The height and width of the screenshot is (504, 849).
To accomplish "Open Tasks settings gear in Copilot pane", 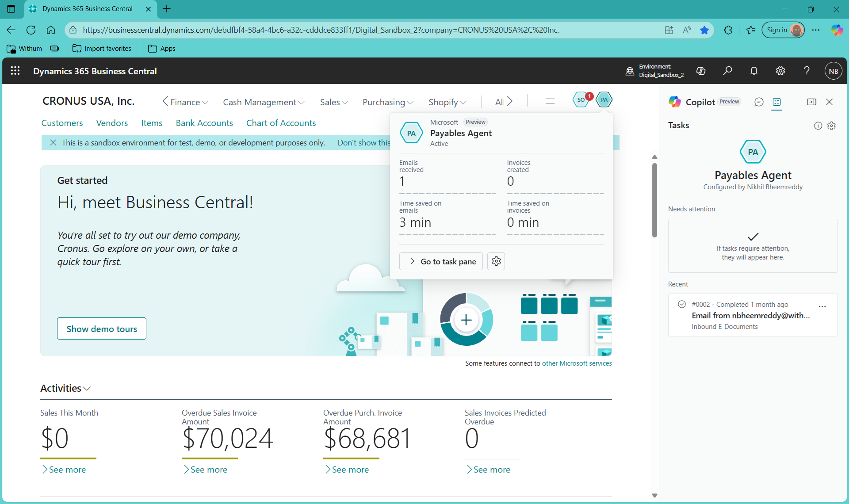I will click(832, 126).
